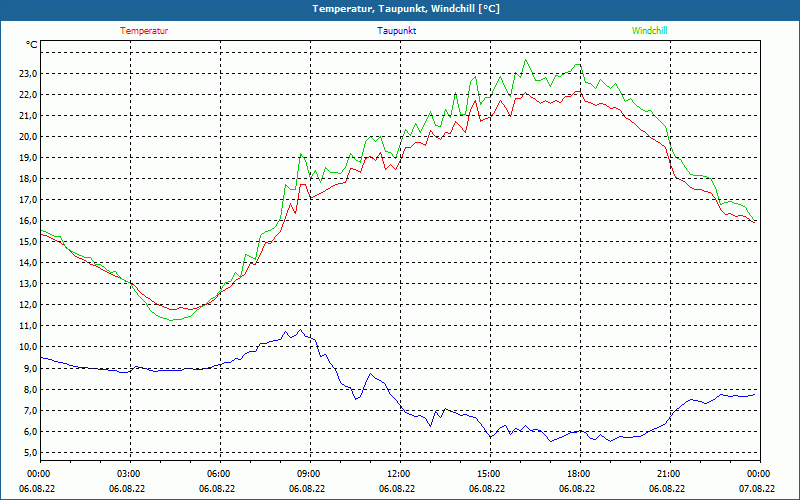Select the 21:00 time axis label
Viewport: 800px width, 500px height.
(x=668, y=474)
